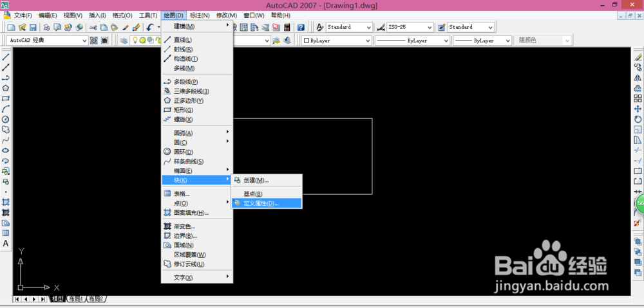The width and height of the screenshot is (644, 308).
Task: Select the Hatch tool in left toolbar
Action: pyautogui.click(x=6, y=202)
